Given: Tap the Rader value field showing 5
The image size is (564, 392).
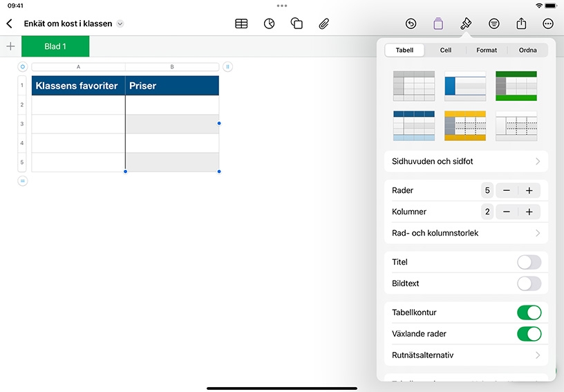Looking at the screenshot, I should click(487, 190).
